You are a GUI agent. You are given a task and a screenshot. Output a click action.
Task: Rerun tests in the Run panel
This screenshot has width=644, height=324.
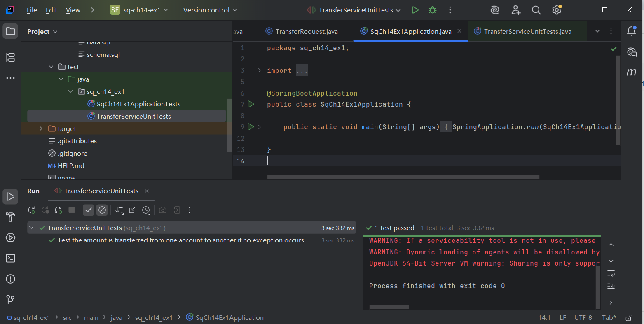[32, 210]
